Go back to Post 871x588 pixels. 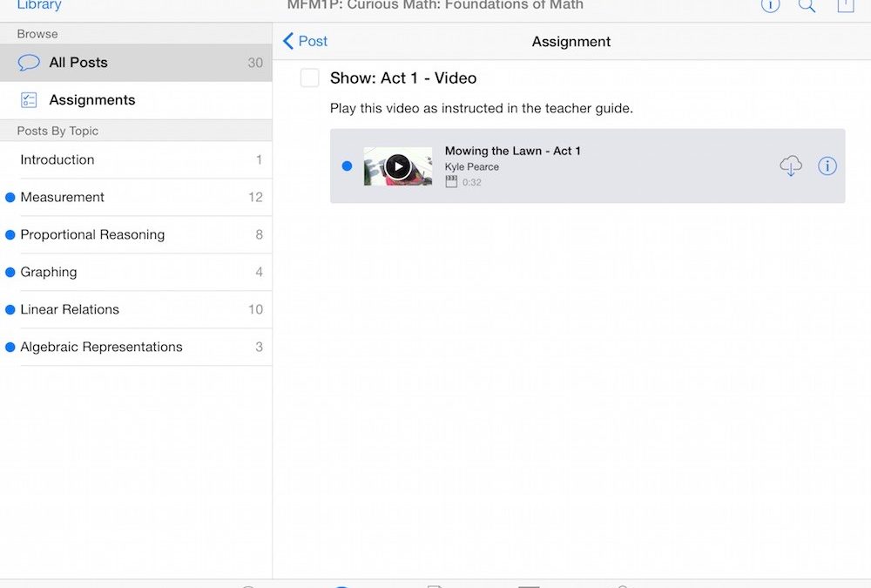coord(305,41)
